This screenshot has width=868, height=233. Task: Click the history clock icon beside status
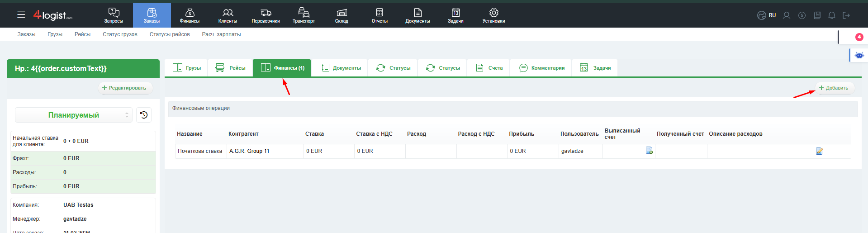click(144, 115)
